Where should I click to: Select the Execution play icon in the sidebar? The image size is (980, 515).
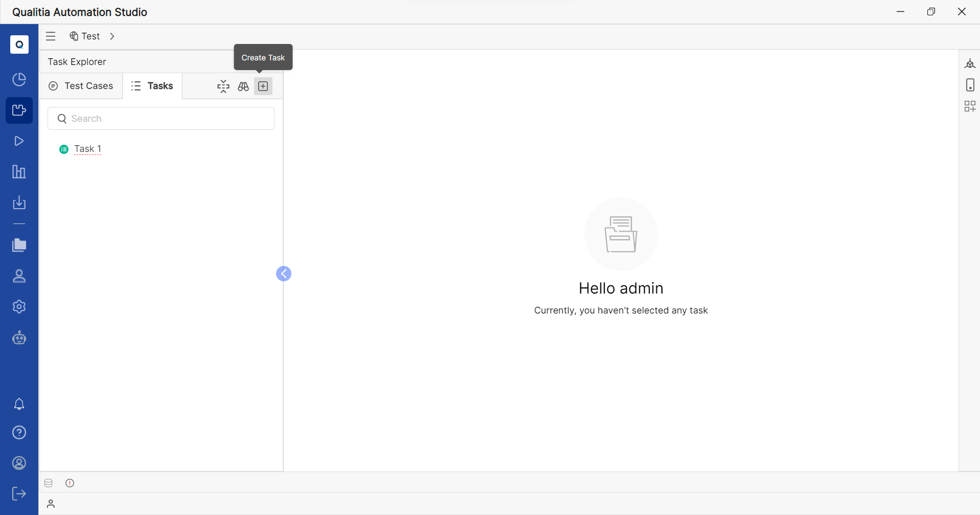click(x=19, y=141)
